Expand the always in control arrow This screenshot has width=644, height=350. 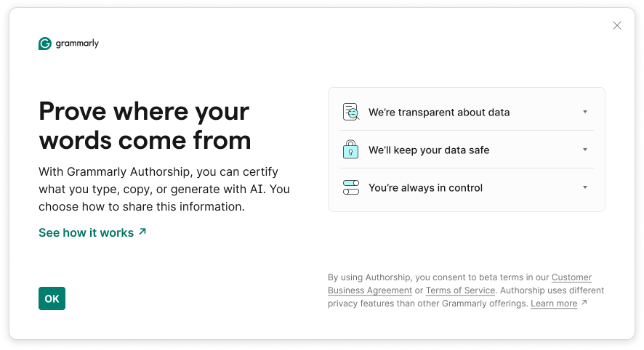click(x=585, y=188)
